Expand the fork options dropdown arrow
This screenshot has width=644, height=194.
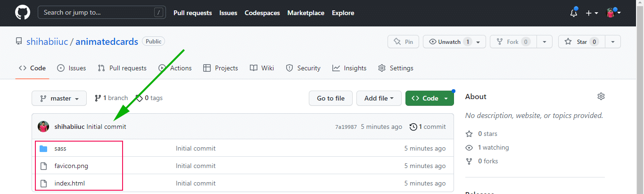point(545,42)
